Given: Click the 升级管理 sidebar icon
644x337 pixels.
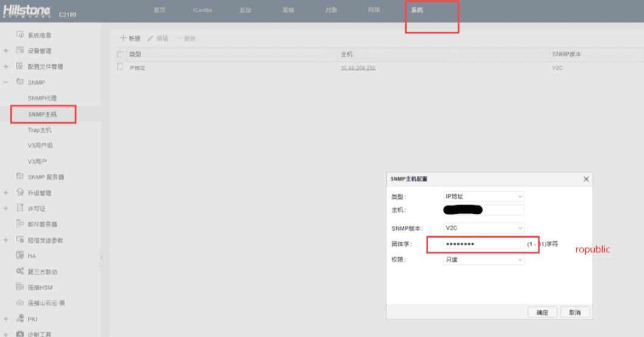Looking at the screenshot, I should click(19, 192).
